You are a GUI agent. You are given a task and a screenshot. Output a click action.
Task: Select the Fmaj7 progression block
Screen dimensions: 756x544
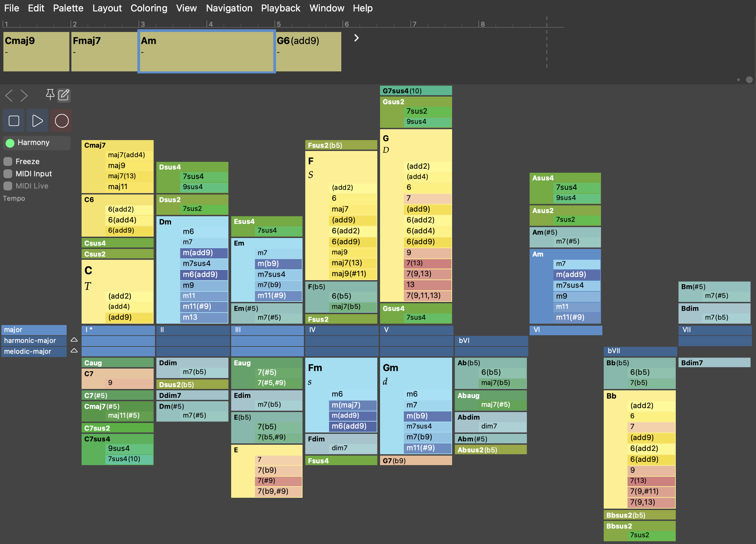[104, 51]
